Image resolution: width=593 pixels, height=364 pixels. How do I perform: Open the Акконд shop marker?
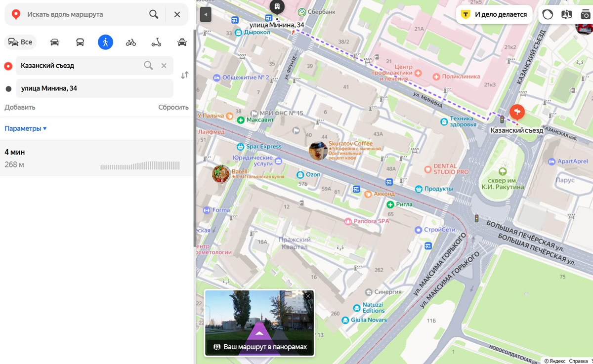[368, 194]
